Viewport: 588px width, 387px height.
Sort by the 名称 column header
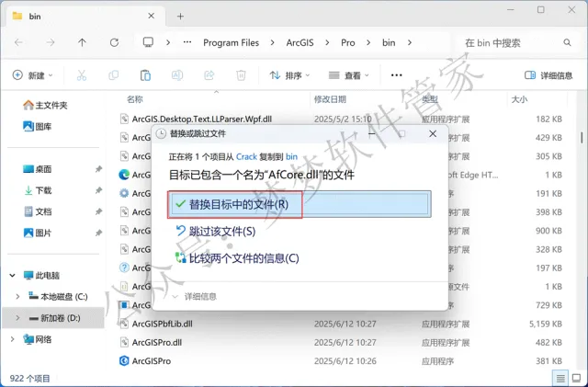point(135,99)
